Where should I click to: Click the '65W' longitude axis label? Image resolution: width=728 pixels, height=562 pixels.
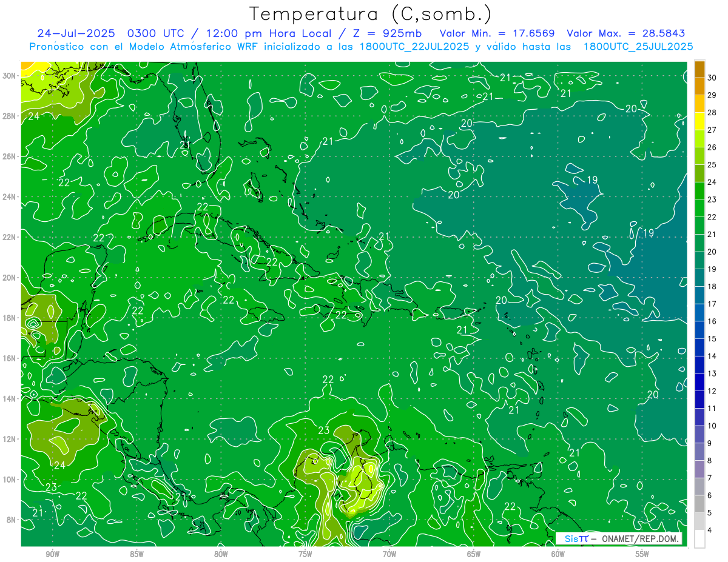[x=474, y=554]
